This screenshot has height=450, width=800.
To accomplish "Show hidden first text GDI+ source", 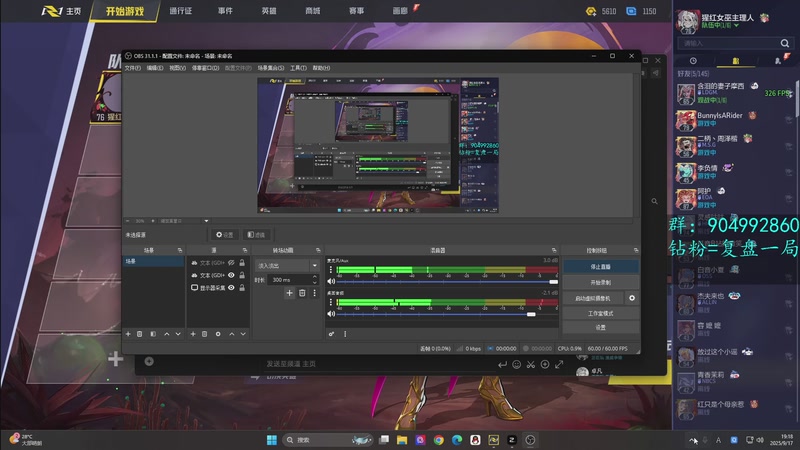I will (231, 262).
